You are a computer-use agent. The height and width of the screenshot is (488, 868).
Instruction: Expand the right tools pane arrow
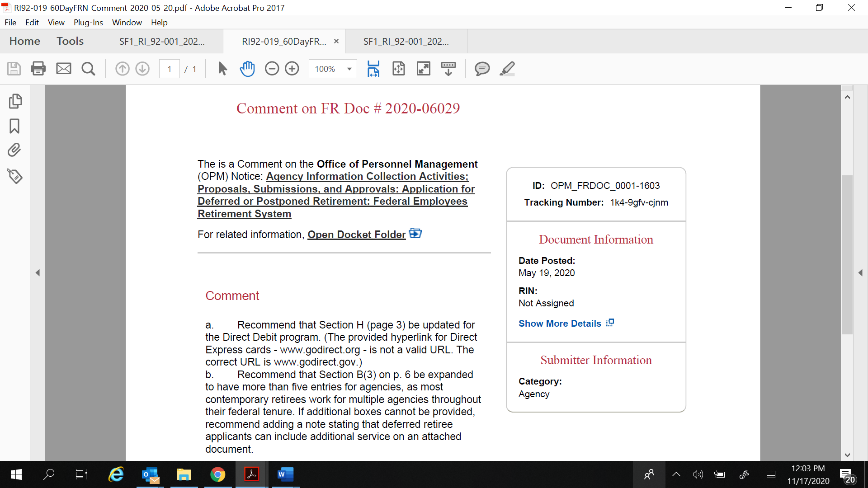[x=860, y=273]
